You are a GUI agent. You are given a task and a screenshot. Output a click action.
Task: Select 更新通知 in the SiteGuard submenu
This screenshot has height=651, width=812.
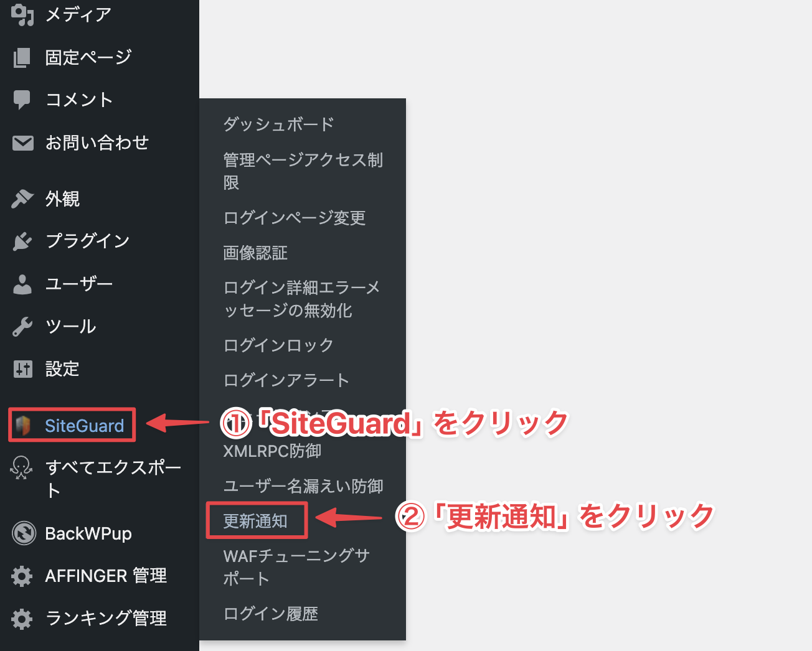(255, 521)
